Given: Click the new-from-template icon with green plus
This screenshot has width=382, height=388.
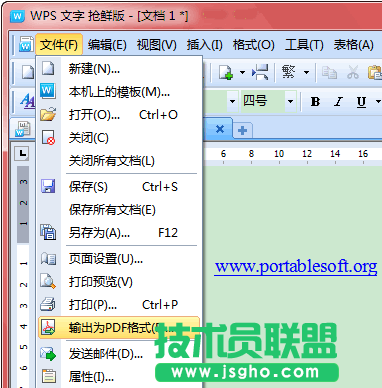Looking at the screenshot, I should tap(226, 72).
